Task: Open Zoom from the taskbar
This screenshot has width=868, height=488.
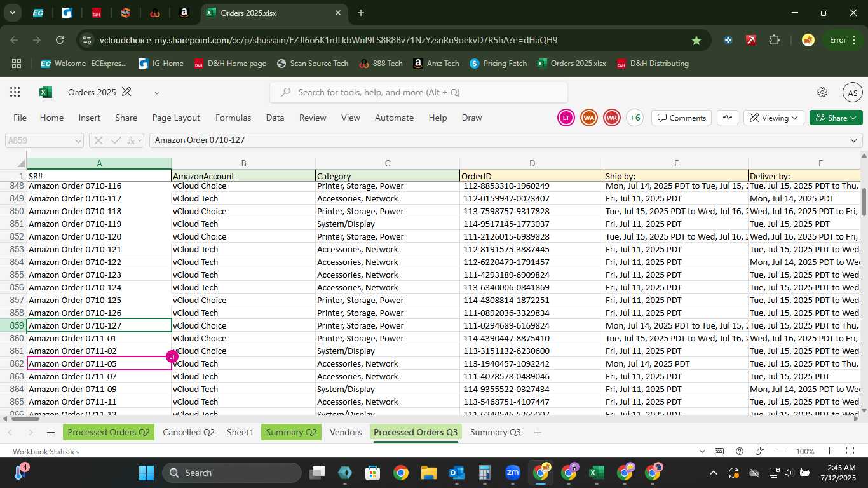Action: click(x=513, y=473)
